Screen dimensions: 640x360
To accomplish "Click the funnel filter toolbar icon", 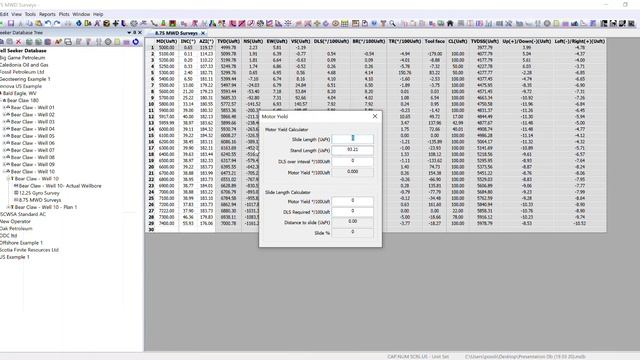I will (383, 23).
